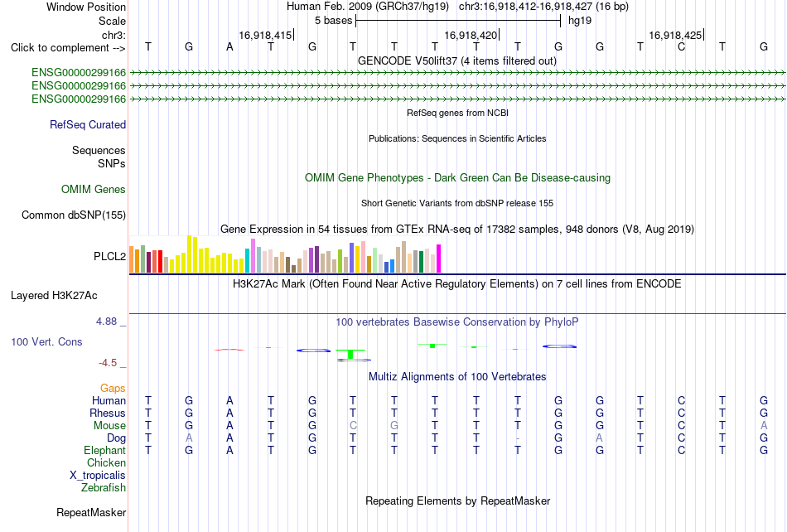Open the PLCL2 gene expression label

tap(110, 256)
